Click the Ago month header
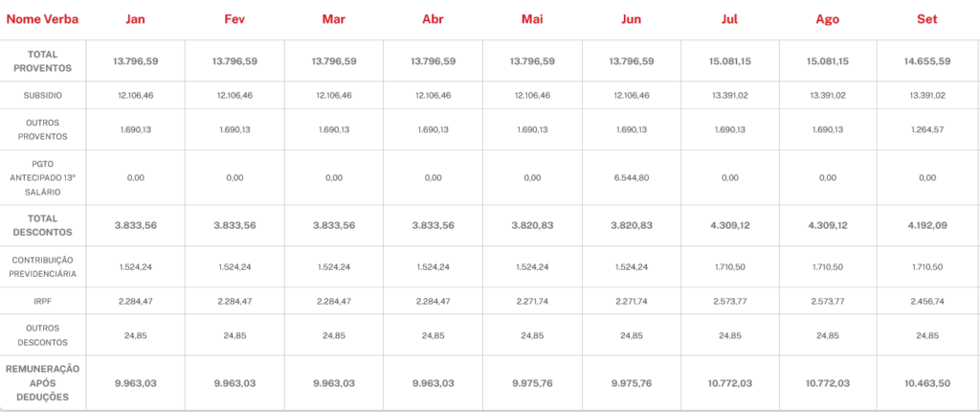980x412 pixels. click(x=828, y=19)
